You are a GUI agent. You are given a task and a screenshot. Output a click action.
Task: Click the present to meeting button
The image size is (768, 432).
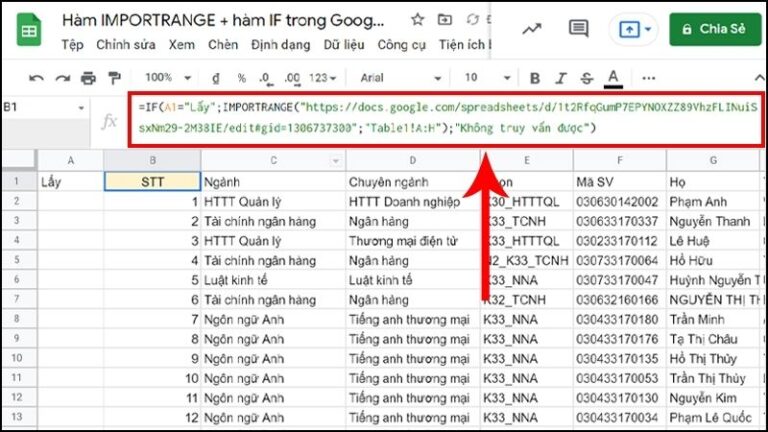point(629,29)
